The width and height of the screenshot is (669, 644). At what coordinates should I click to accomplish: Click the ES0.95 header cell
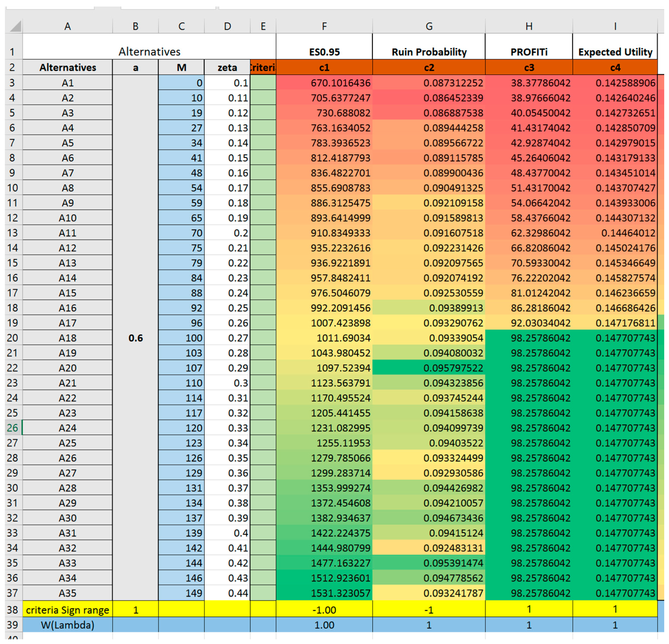(324, 52)
